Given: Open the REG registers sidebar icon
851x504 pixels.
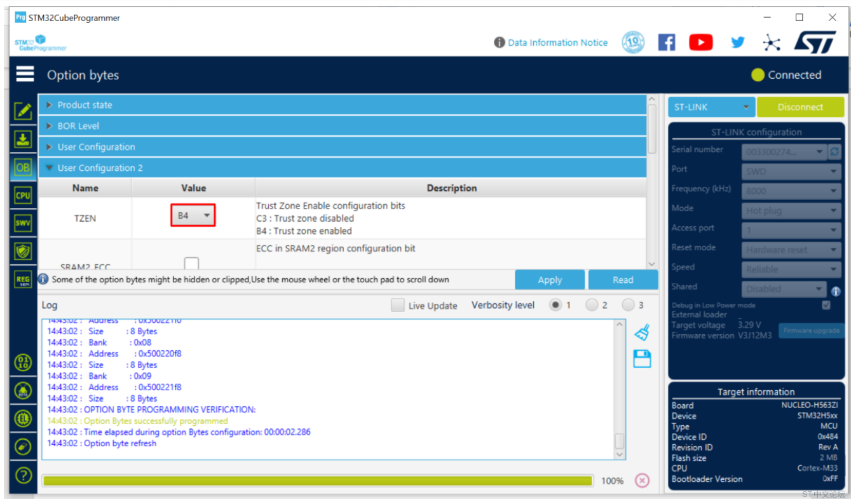Looking at the screenshot, I should [x=24, y=279].
